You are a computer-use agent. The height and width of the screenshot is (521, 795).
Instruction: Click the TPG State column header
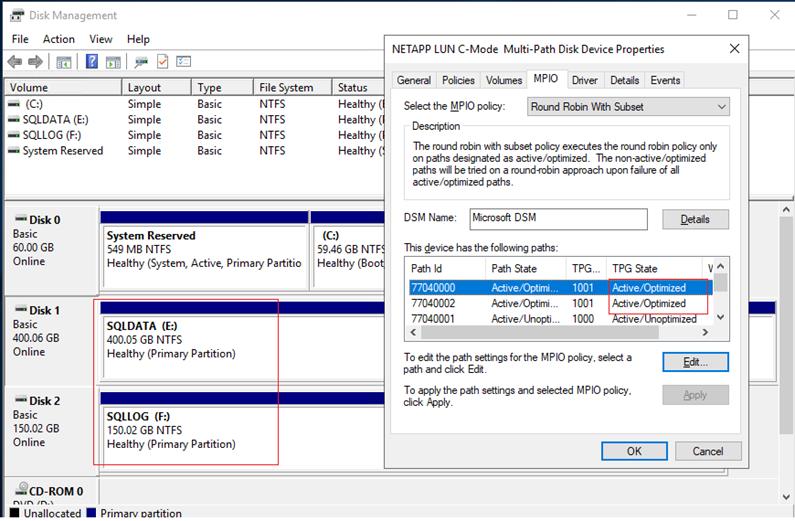click(x=653, y=269)
